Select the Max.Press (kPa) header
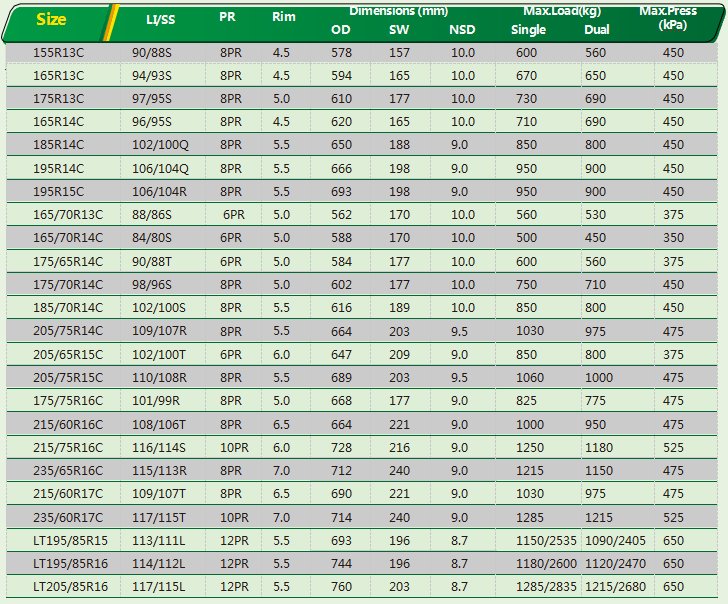 point(673,17)
